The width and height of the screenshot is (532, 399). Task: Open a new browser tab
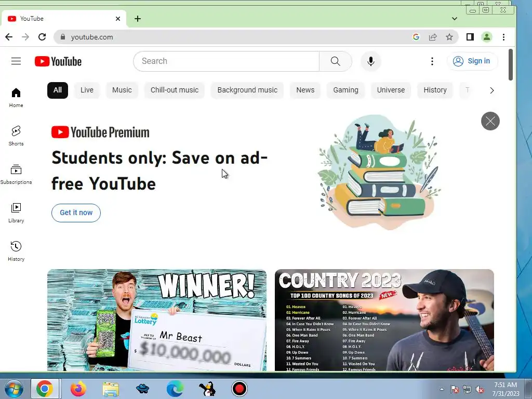137,19
